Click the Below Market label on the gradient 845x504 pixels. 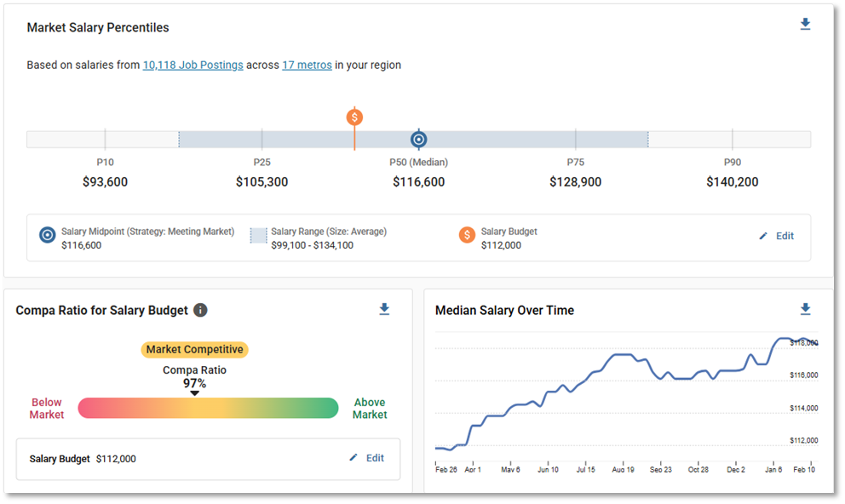(46, 409)
